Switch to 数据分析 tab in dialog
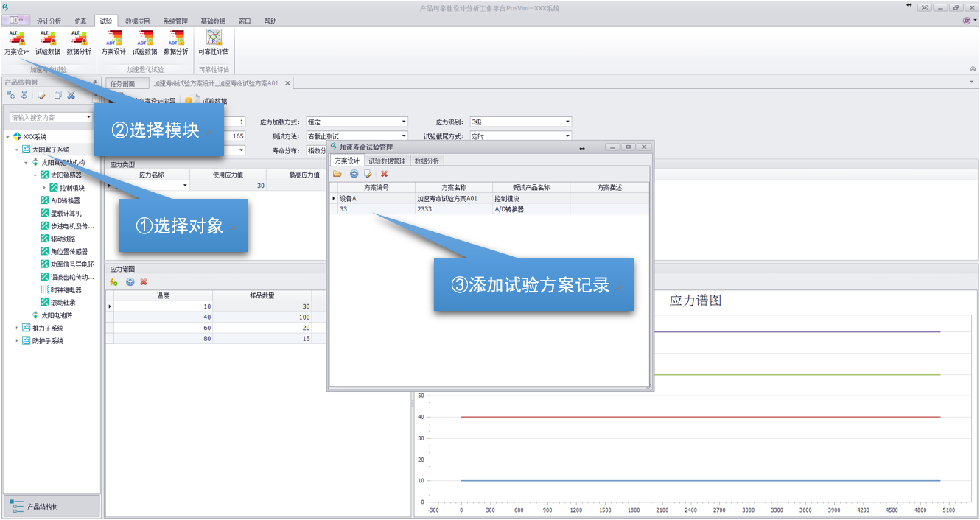This screenshot has width=980, height=520. click(427, 161)
